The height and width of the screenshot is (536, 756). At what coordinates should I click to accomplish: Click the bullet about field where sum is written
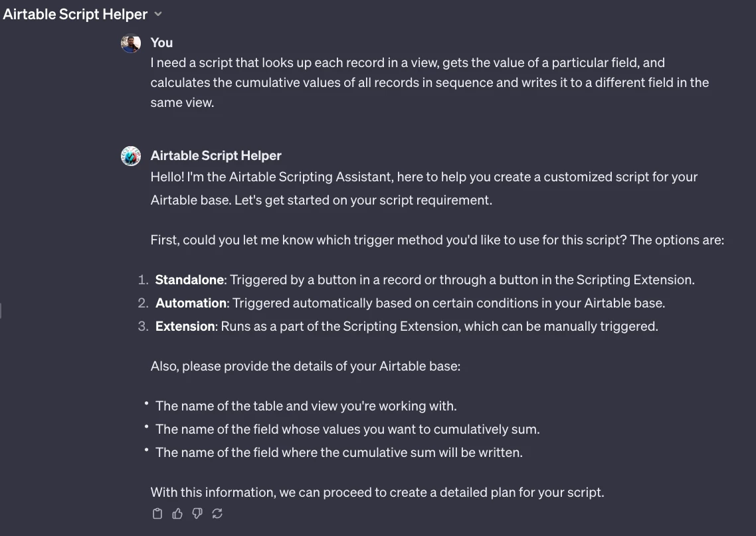point(339,452)
